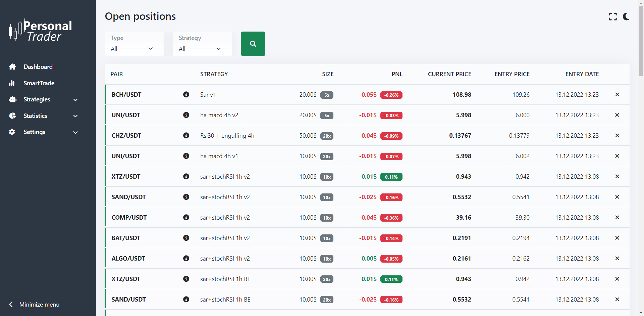Open the Type filter dropdown

tap(134, 44)
